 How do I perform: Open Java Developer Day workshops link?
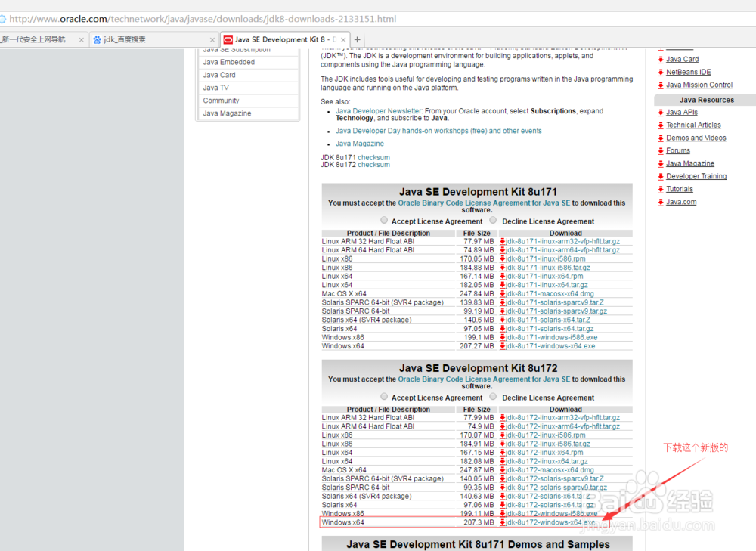[x=438, y=131]
